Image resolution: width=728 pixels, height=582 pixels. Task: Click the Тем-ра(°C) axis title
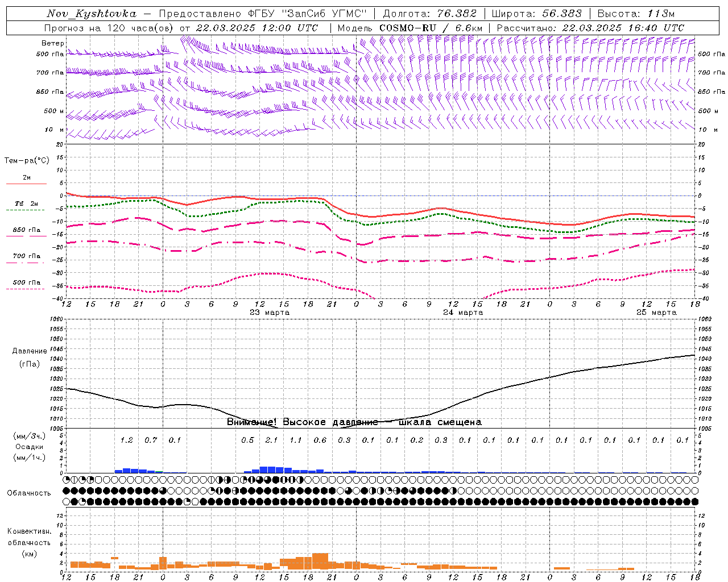[x=27, y=161]
